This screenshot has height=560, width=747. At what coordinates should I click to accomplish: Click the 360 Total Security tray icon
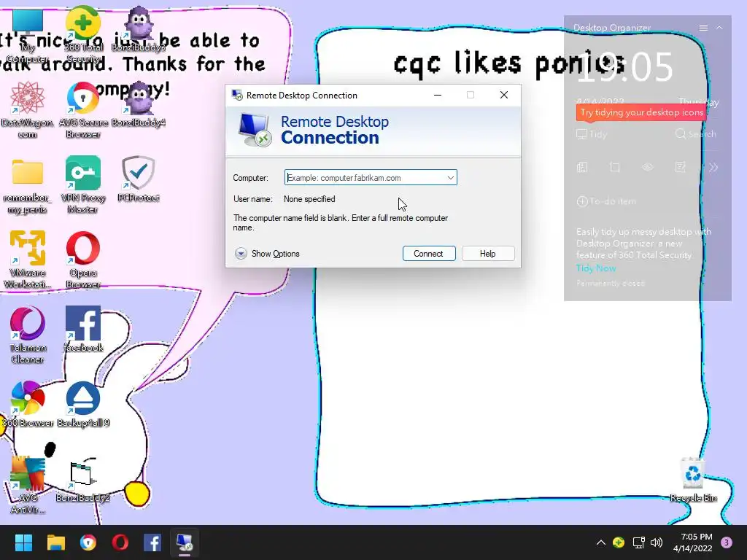pyautogui.click(x=619, y=542)
